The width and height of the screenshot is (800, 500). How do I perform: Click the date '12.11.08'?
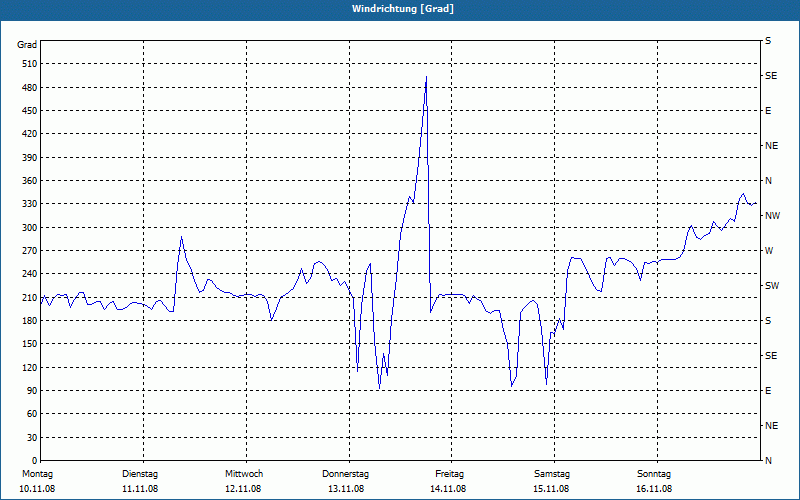[243, 489]
